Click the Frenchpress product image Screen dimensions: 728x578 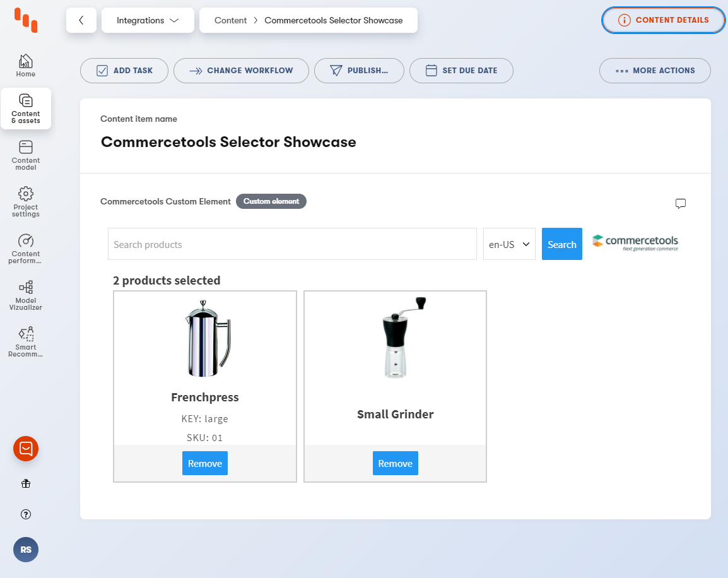point(208,338)
